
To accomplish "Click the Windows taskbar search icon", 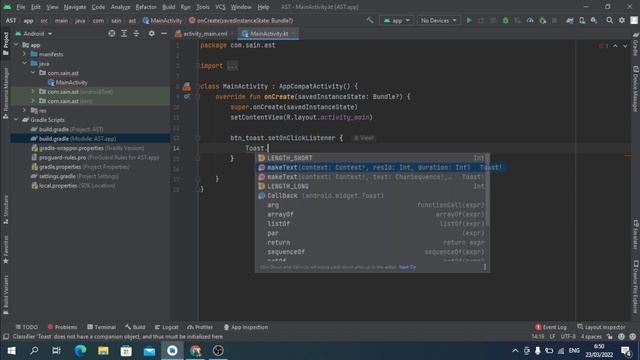I will tap(34, 351).
